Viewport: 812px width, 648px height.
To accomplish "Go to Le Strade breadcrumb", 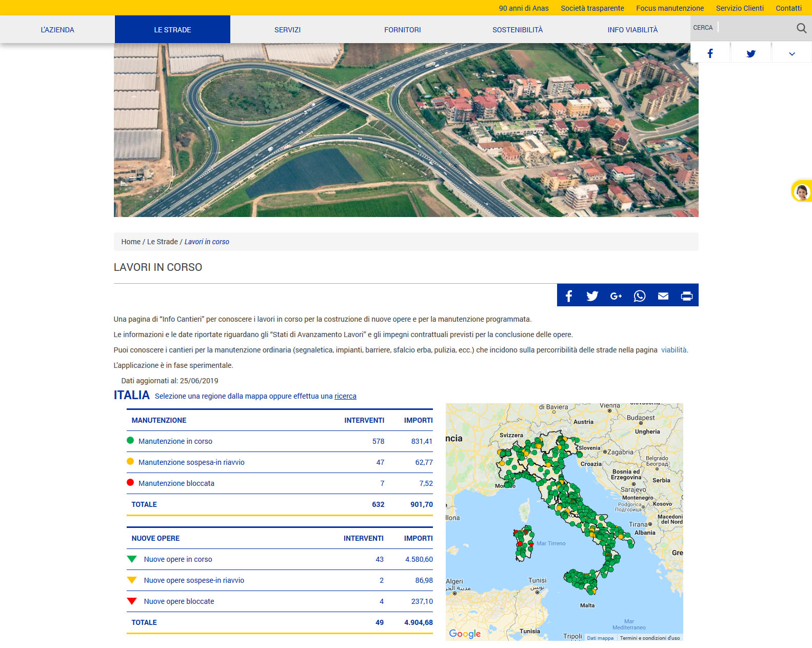I will [x=163, y=242].
